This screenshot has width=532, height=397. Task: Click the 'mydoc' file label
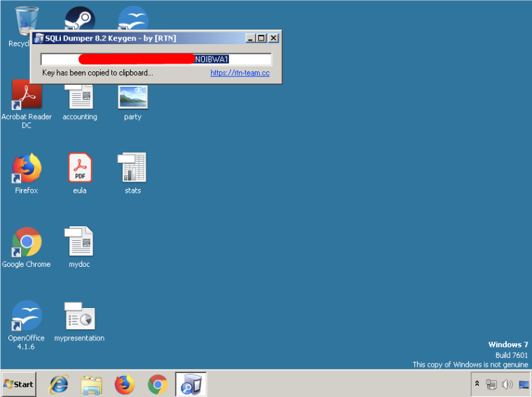[79, 265]
